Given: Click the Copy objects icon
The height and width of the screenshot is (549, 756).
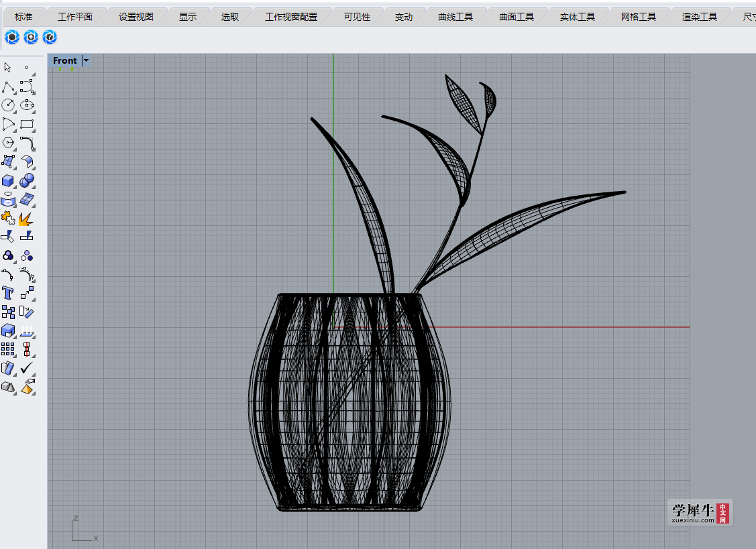Looking at the screenshot, I should (x=8, y=312).
